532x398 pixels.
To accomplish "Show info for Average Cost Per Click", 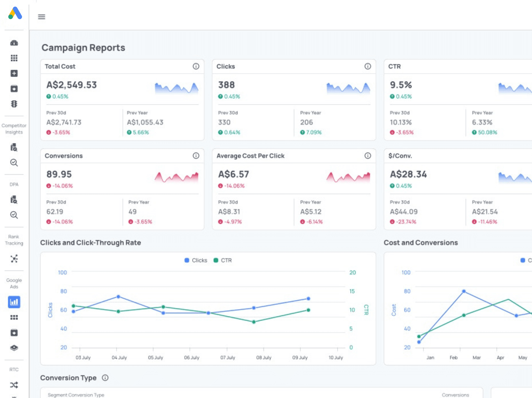I will point(368,156).
